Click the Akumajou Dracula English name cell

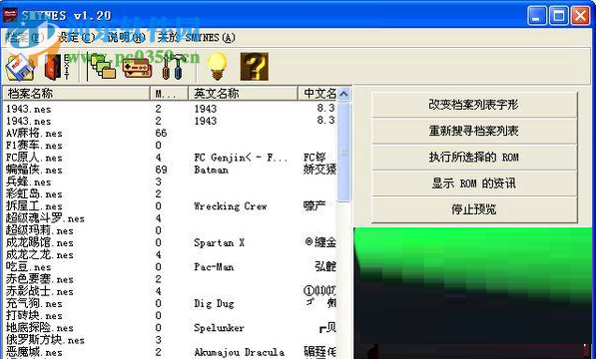coord(240,352)
